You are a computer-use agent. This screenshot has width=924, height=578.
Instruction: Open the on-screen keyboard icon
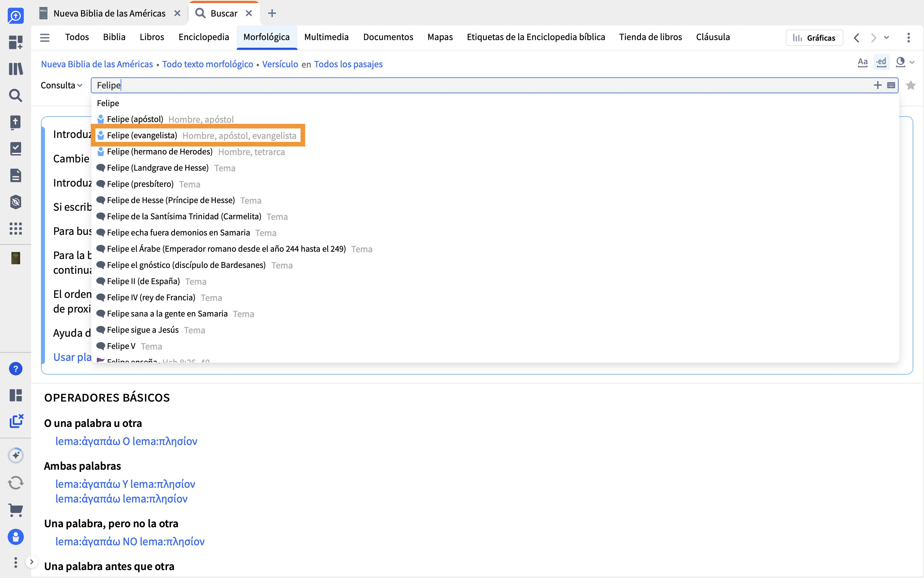(891, 85)
